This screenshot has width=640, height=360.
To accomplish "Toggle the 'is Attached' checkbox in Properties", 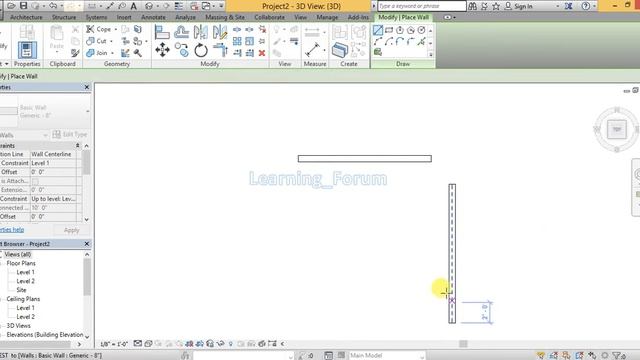I will (35, 181).
